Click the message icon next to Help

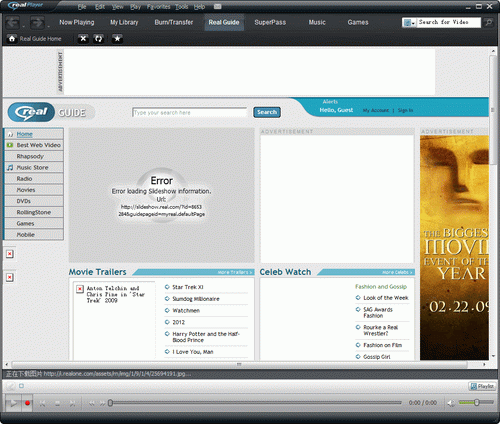[217, 7]
